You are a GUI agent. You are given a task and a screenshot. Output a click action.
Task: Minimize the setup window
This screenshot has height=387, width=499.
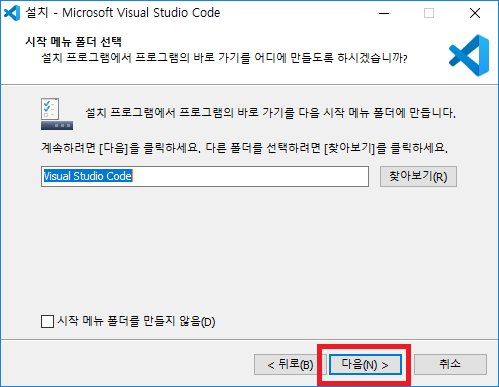click(384, 13)
